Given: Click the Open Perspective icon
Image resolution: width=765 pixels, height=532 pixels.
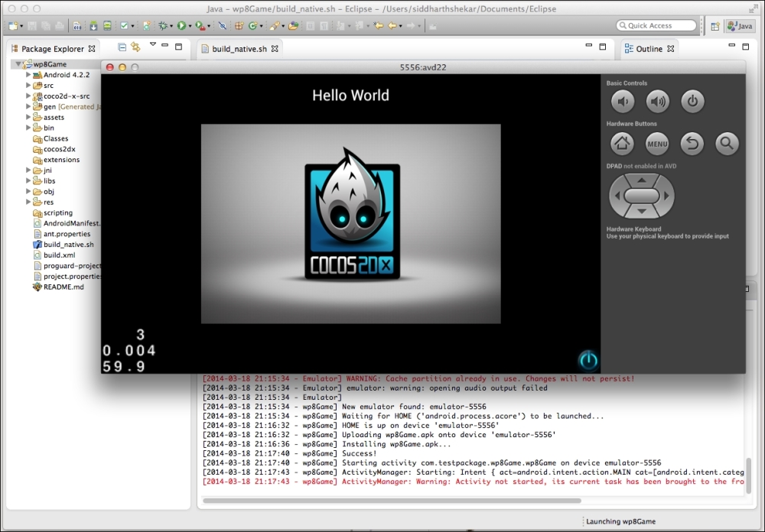Looking at the screenshot, I should 715,26.
